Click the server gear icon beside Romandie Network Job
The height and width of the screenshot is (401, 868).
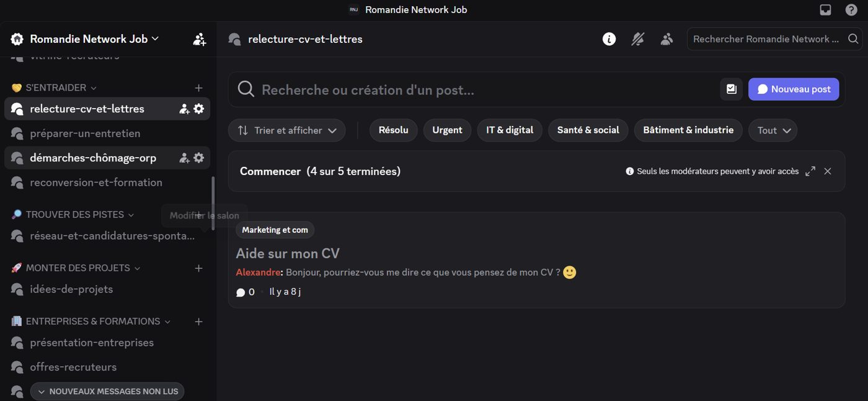pos(17,39)
